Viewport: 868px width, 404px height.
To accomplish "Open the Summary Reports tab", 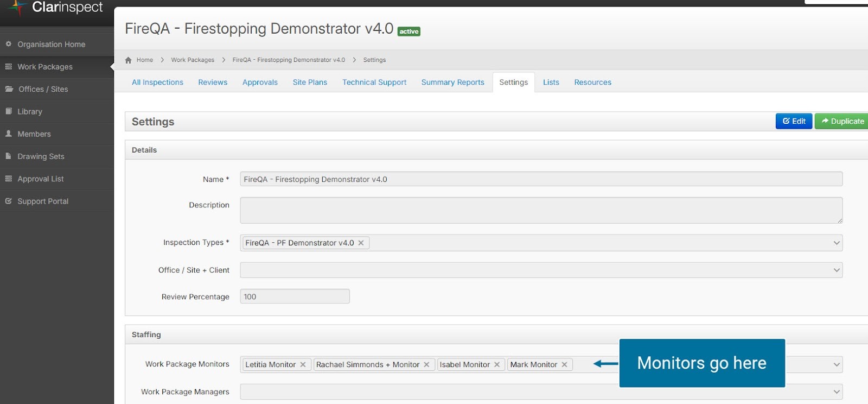I will pyautogui.click(x=452, y=83).
